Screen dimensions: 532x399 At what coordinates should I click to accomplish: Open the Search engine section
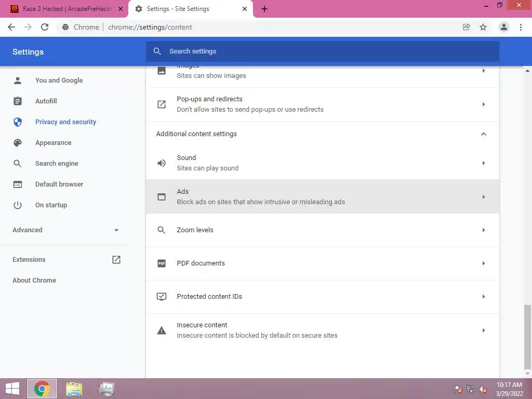[57, 164]
